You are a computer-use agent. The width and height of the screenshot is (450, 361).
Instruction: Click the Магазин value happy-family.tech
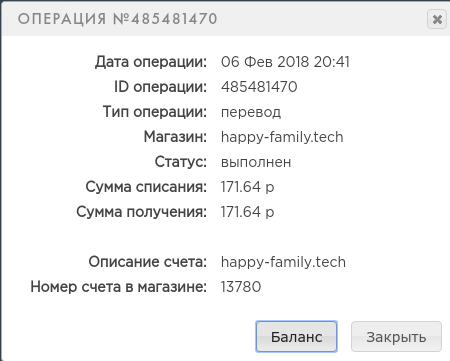[x=282, y=137]
